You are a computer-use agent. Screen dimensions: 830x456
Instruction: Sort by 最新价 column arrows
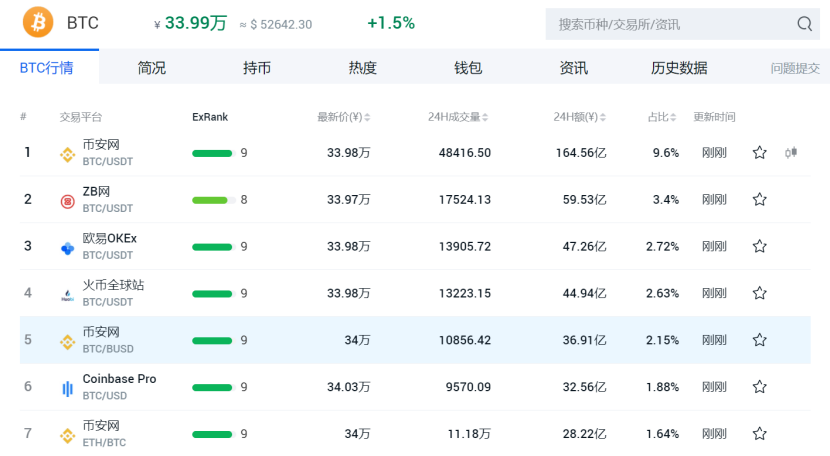[x=367, y=117]
